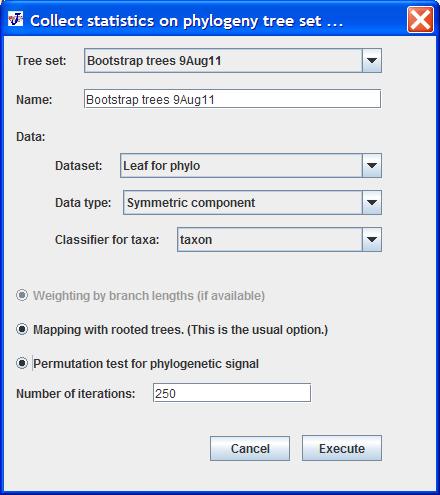Open the Tree set dropdown arrow
This screenshot has width=440, height=495.
coord(372,61)
